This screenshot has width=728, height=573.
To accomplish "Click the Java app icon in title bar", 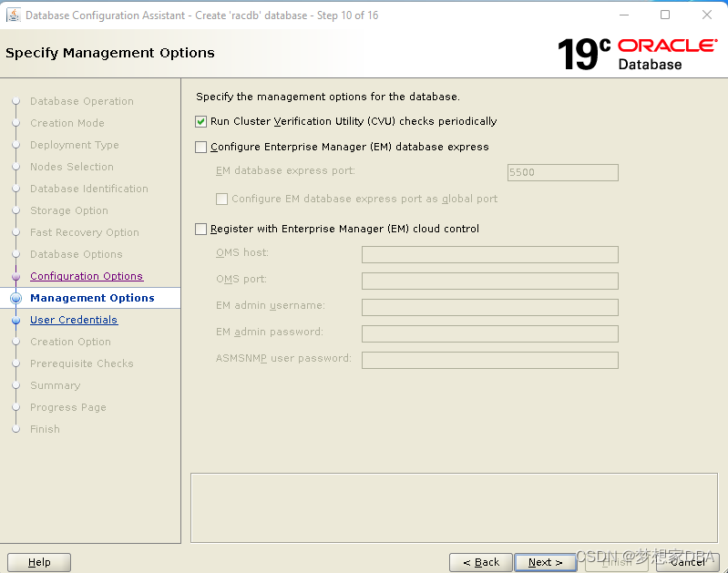I will pyautogui.click(x=13, y=15).
